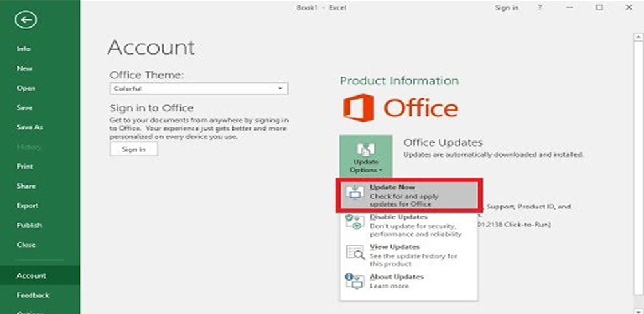Open the Export page

pos(28,206)
